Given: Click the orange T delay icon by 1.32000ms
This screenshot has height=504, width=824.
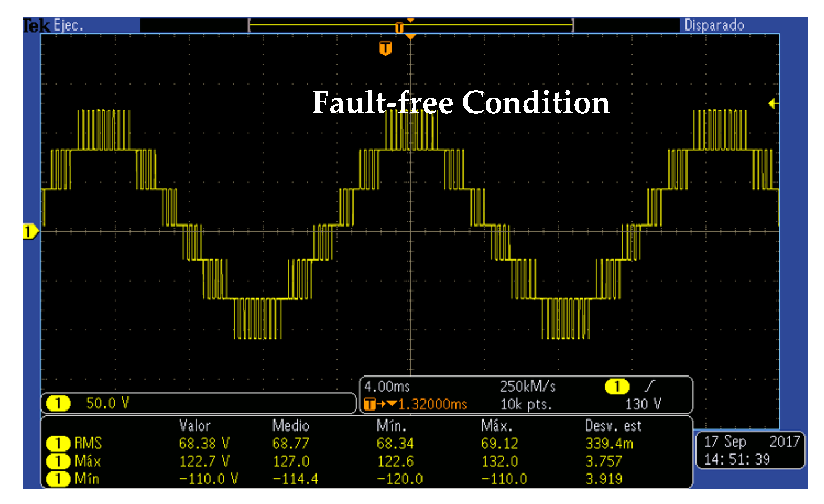Looking at the screenshot, I should [x=370, y=404].
